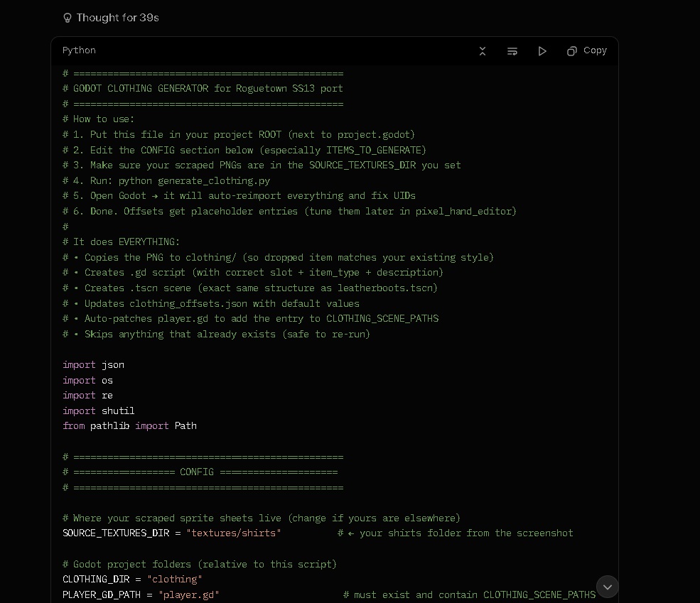The image size is (700, 603).
Task: Click the 'Done. Offsets get placeholder entries' line
Action: tap(289, 212)
